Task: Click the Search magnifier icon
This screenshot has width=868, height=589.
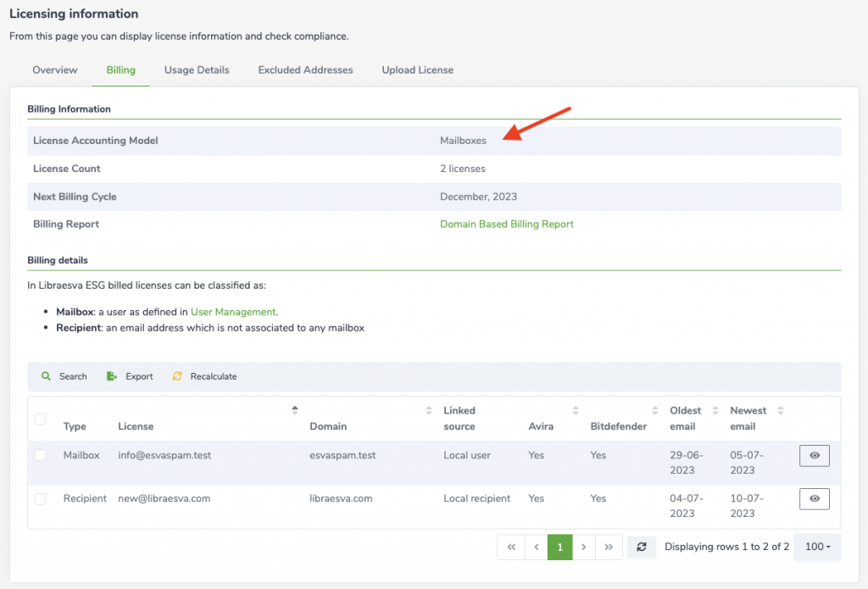Action: point(47,376)
